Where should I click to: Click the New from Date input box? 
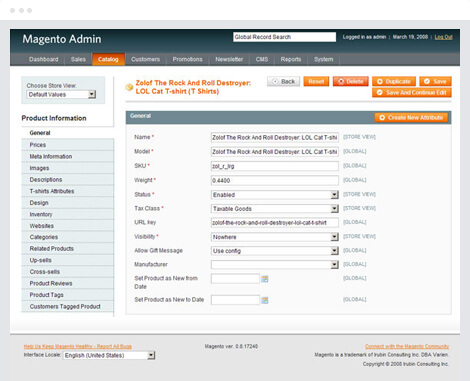coord(235,279)
